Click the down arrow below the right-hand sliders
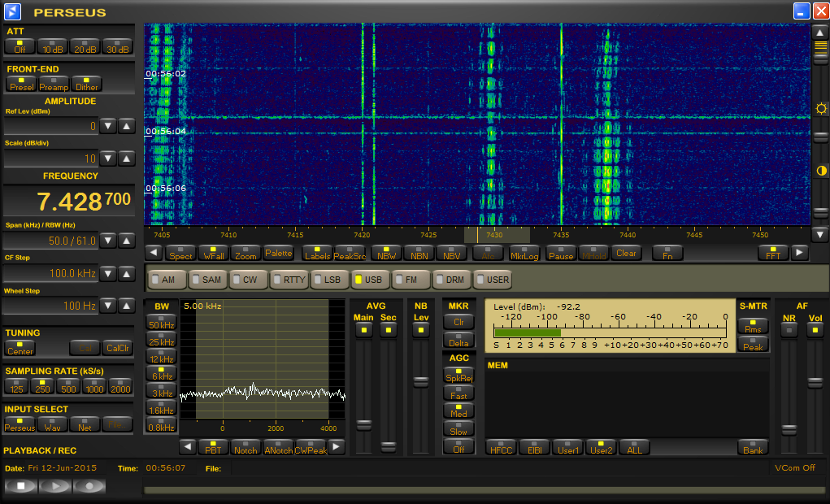This screenshot has height=504, width=830. point(820,233)
